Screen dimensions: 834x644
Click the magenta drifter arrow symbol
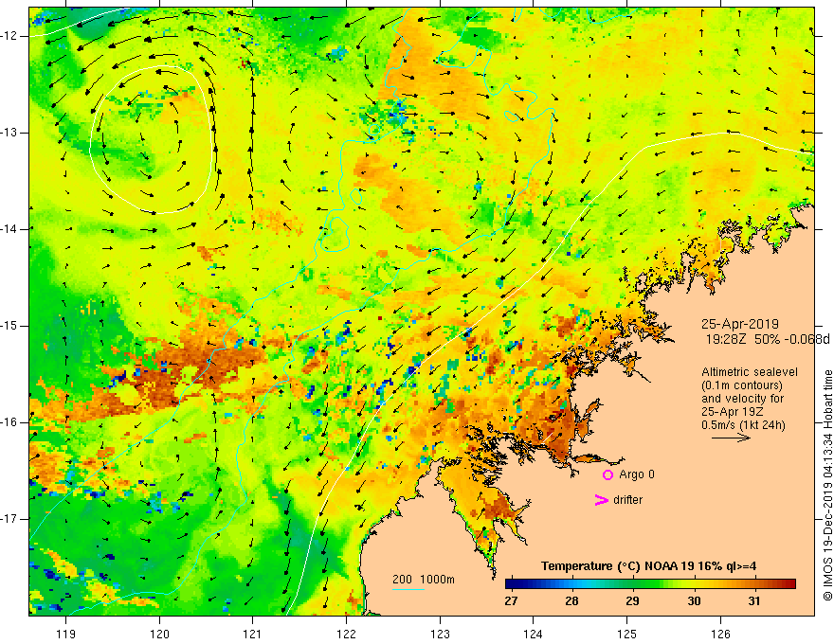[601, 500]
